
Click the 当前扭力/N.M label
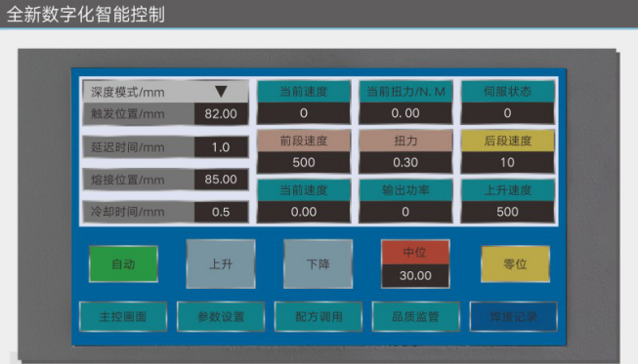click(x=405, y=92)
